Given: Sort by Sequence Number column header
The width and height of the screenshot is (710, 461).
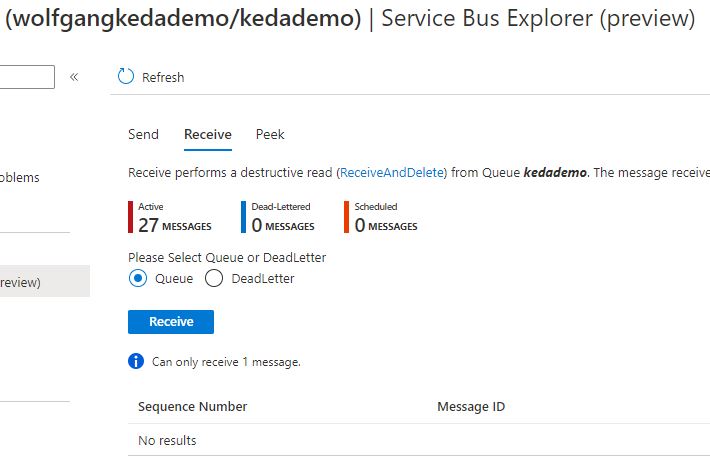Looking at the screenshot, I should click(192, 406).
